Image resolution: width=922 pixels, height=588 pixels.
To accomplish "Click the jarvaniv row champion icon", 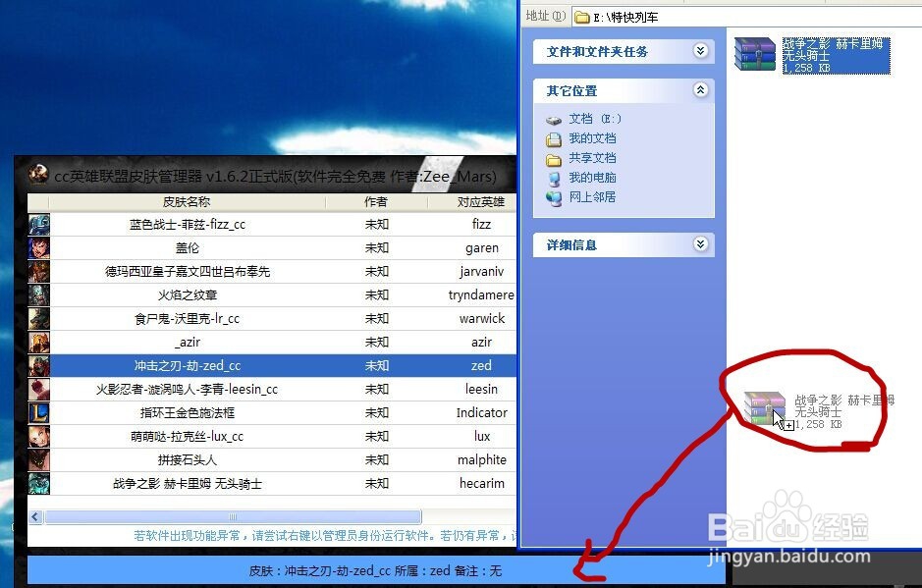I will pos(39,272).
